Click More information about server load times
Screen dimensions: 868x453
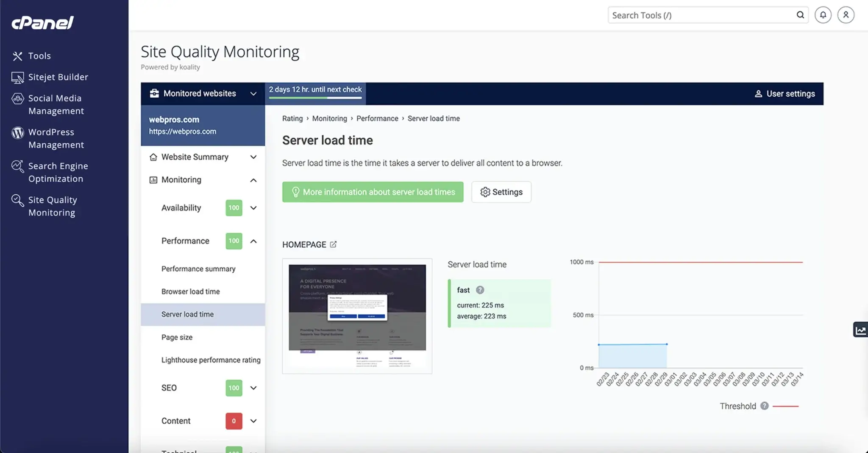373,192
